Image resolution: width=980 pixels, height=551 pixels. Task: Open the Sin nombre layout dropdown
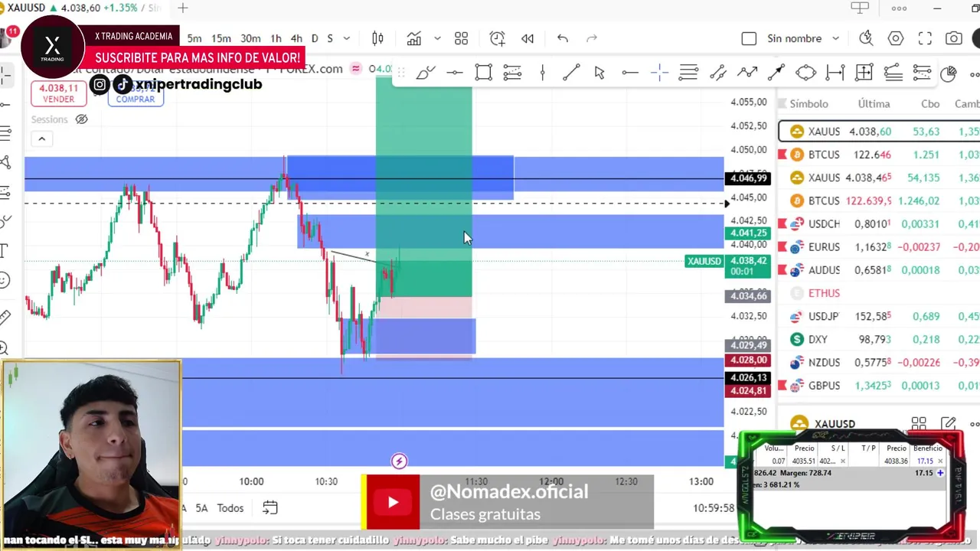pyautogui.click(x=835, y=38)
